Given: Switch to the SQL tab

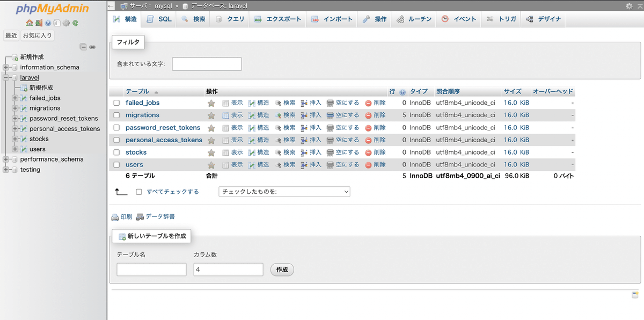Looking at the screenshot, I should [159, 19].
